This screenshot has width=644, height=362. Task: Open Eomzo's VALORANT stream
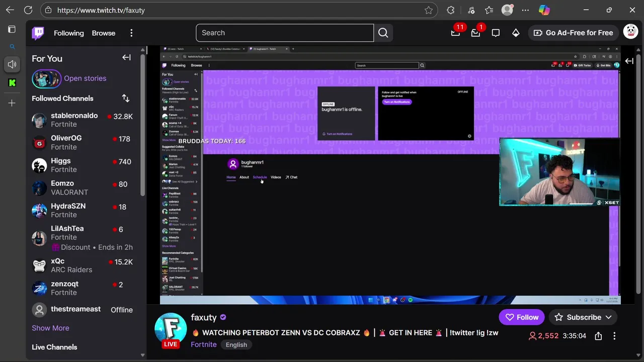pos(83,188)
